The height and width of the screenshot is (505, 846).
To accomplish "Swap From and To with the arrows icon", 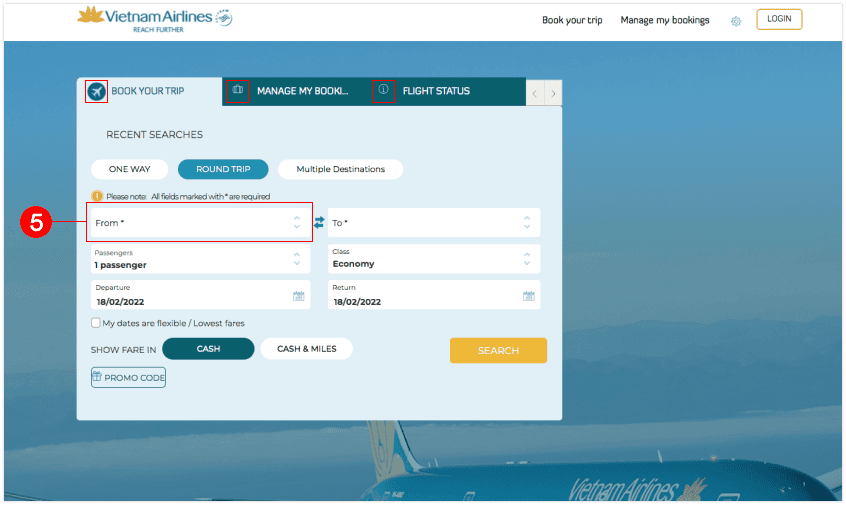I will (x=319, y=222).
